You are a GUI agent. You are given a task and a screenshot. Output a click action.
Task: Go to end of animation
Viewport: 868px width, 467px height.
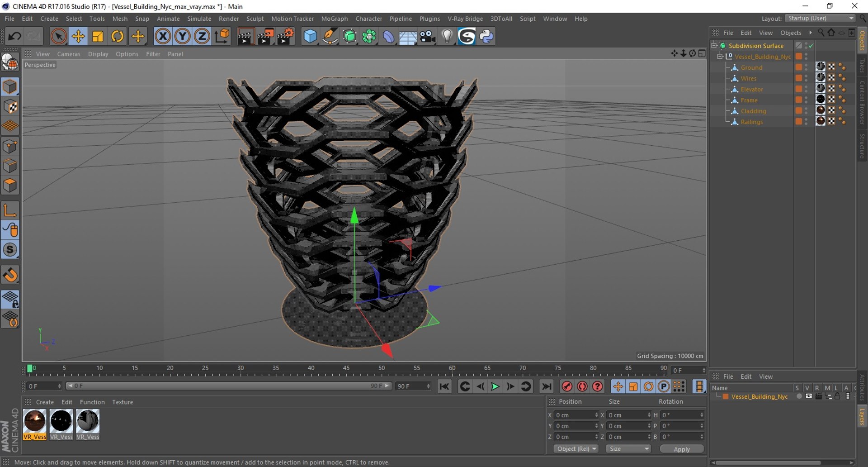pos(547,386)
